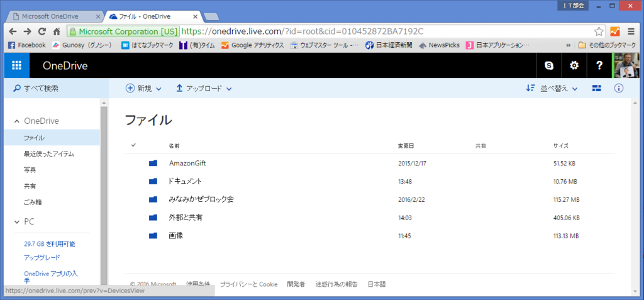The width and height of the screenshot is (644, 300).
Task: Click 29.7 GB を利用可能 storage link
Action: 50,243
